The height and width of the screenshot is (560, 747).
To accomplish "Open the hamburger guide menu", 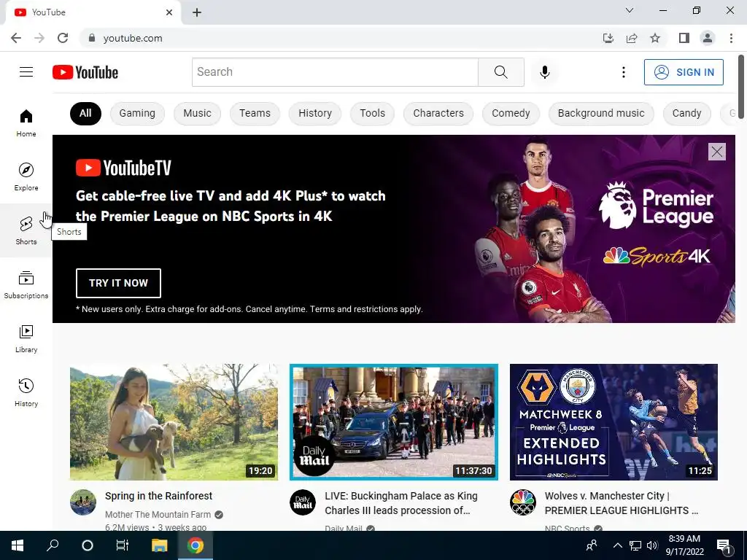I will tap(26, 72).
